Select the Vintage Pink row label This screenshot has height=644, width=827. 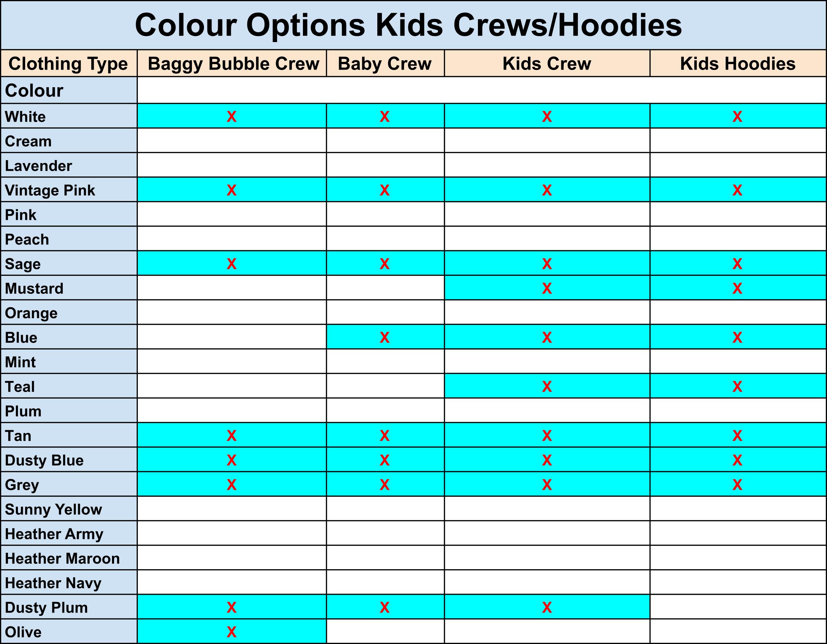coord(50,191)
